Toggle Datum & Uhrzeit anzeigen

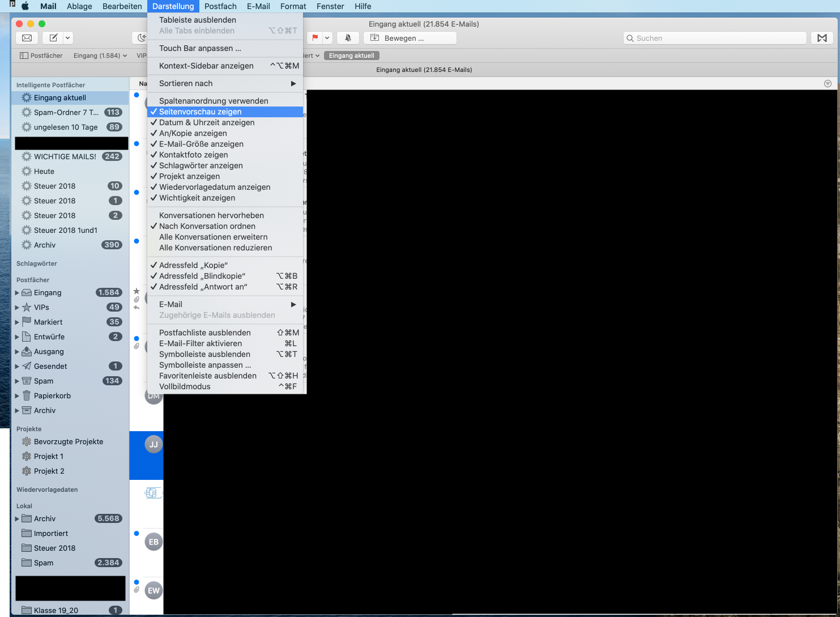(x=225, y=122)
